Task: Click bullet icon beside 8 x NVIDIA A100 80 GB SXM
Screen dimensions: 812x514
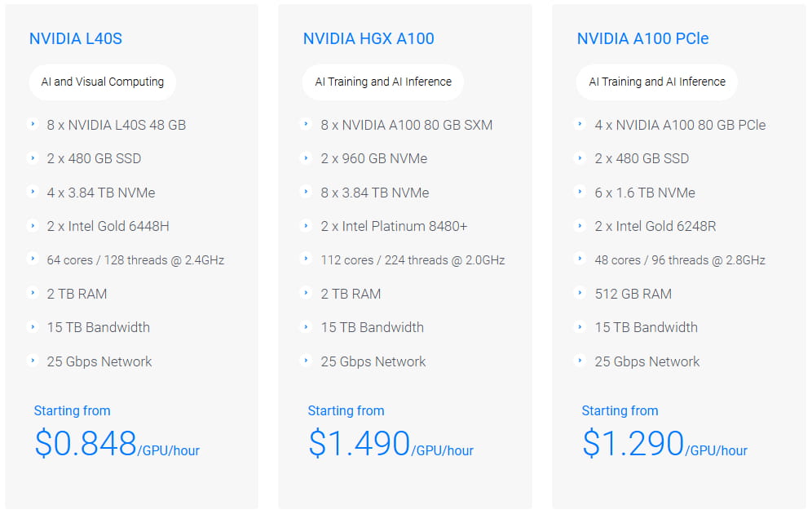Action: tap(307, 125)
